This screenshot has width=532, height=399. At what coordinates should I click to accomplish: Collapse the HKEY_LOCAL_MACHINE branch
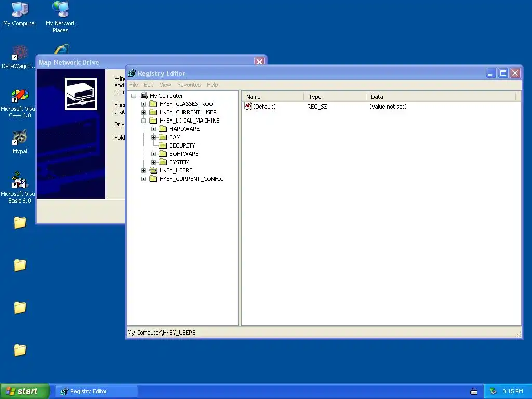[x=144, y=121]
